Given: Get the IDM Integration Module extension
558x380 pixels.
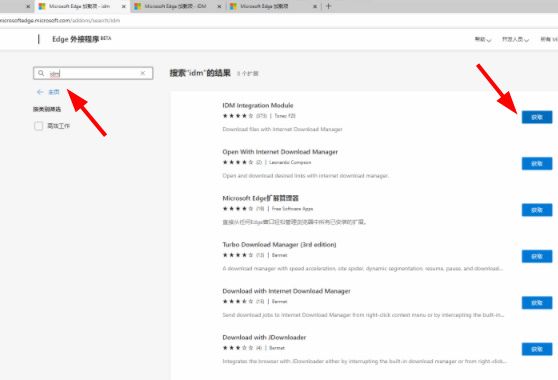Looking at the screenshot, I should tap(537, 117).
